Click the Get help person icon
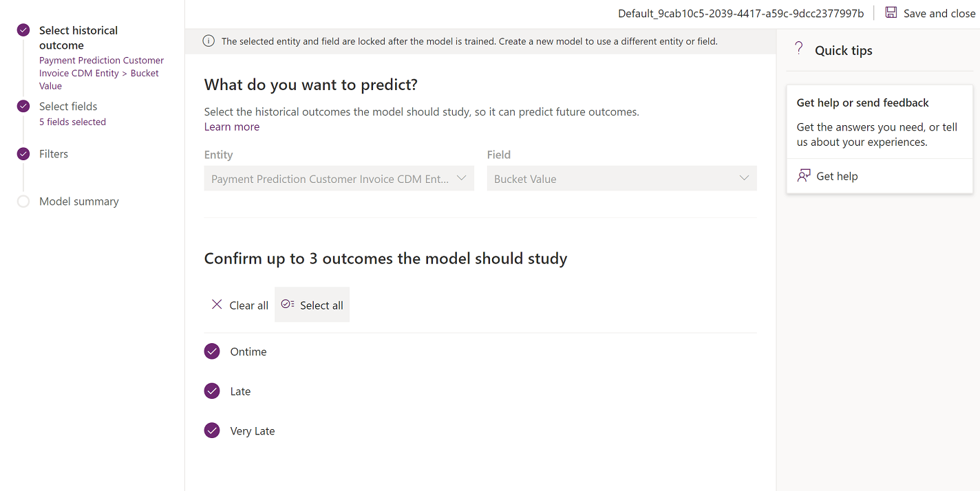The width and height of the screenshot is (980, 491). [x=804, y=176]
